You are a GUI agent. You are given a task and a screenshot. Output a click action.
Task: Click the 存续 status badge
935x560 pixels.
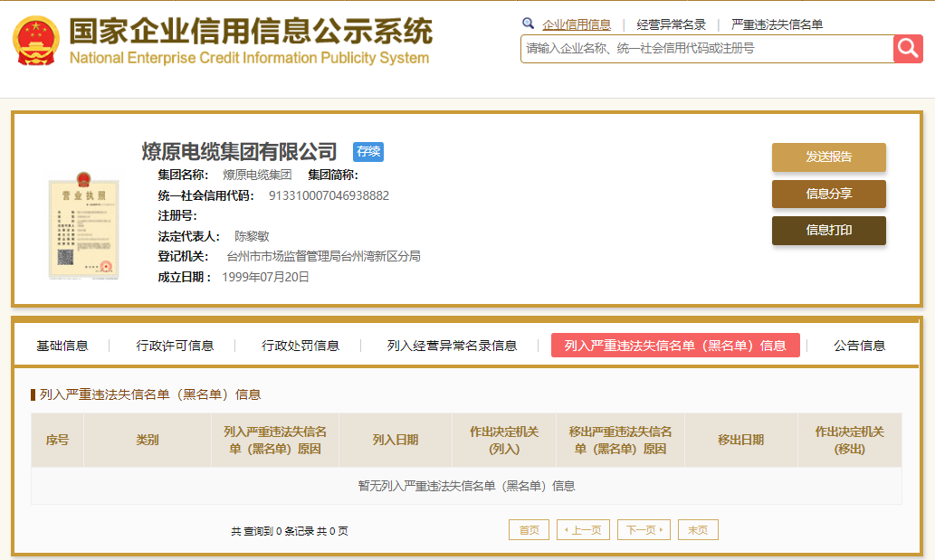(367, 152)
